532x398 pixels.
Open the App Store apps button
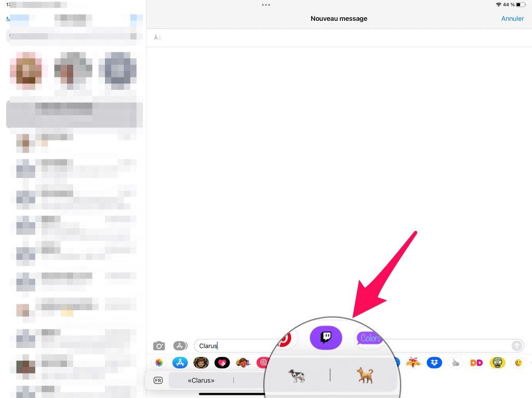click(180, 346)
